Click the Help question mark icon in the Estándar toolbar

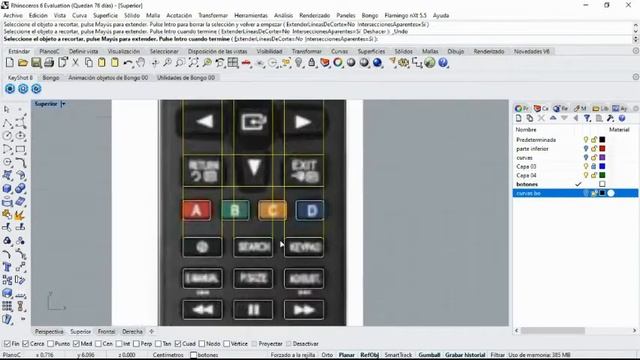point(443,63)
